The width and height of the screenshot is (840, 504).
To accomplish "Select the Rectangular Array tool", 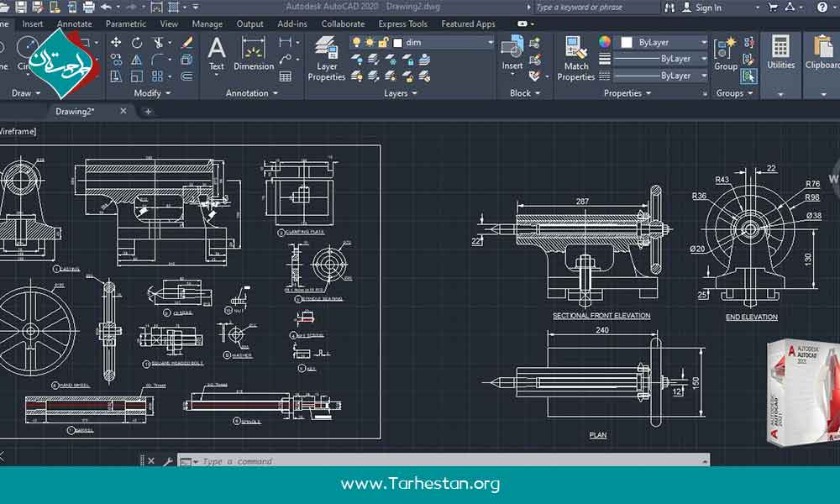I will pos(158,76).
